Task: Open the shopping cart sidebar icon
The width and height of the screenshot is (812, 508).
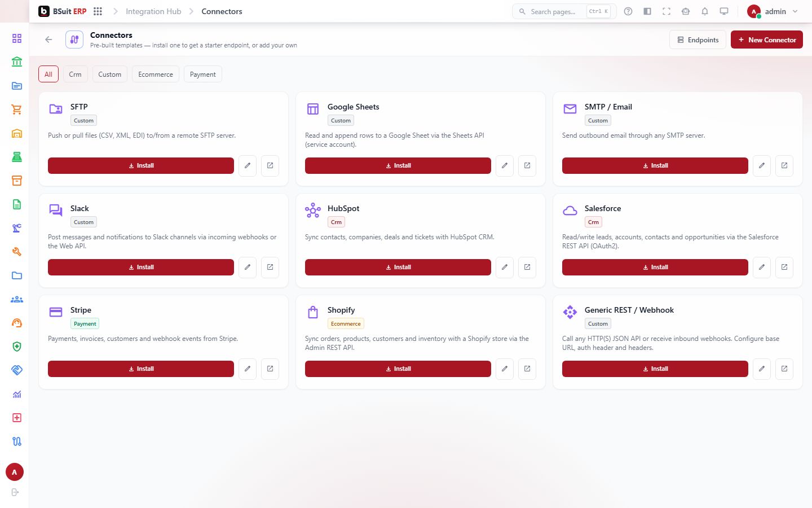Action: 17,110
